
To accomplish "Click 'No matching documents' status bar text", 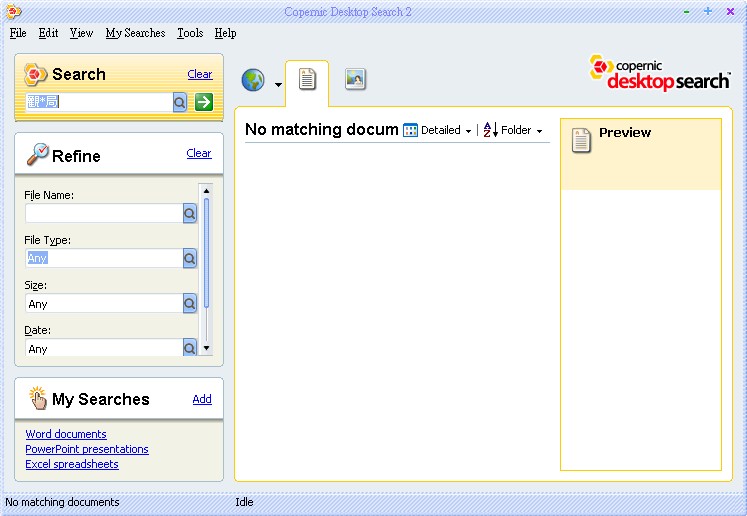I will click(62, 502).
